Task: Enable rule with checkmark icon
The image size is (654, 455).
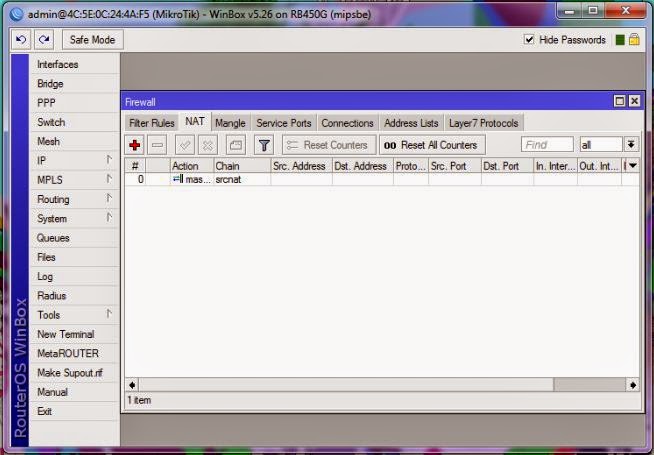Action: [185, 145]
